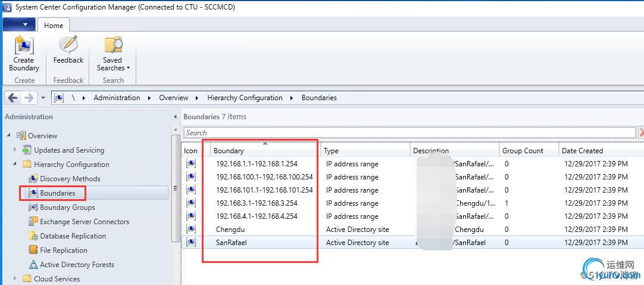Screen dimensions: 644x285
Task: Collapse the Hierarchy Configuration node
Action: coord(15,164)
